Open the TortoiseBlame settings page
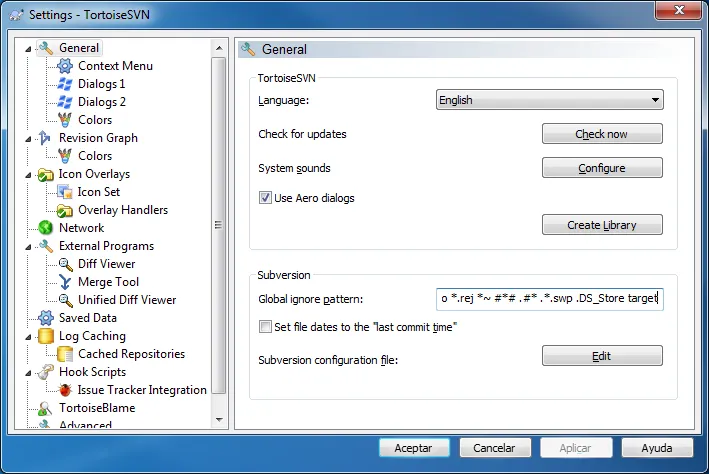The height and width of the screenshot is (474, 709). click(x=97, y=408)
